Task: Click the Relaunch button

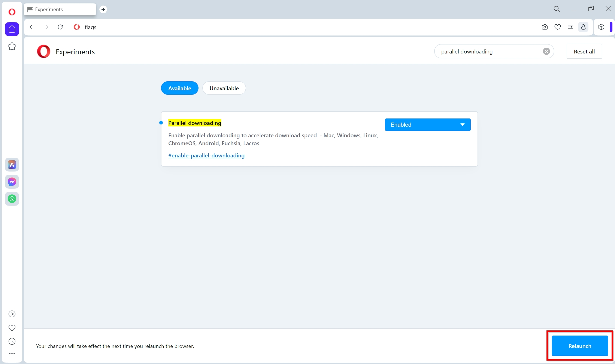Action: pos(580,346)
